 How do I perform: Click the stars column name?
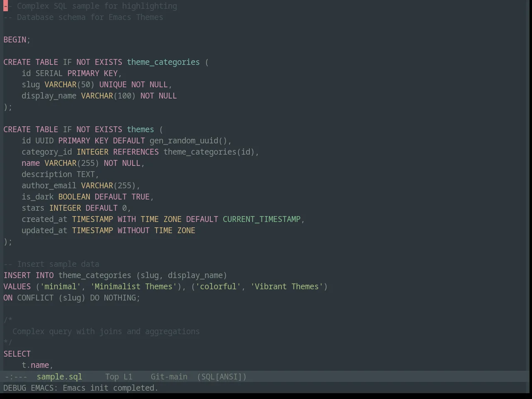tap(33, 208)
